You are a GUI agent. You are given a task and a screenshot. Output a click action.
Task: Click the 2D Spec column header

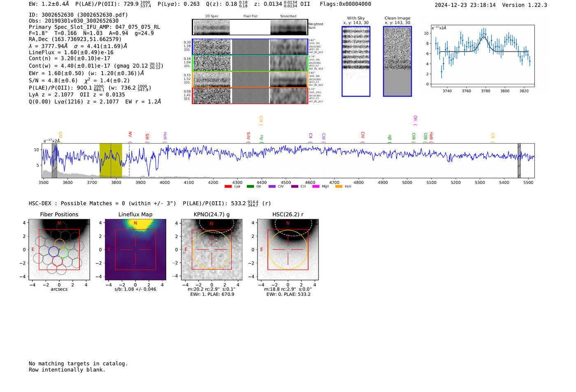pos(212,16)
